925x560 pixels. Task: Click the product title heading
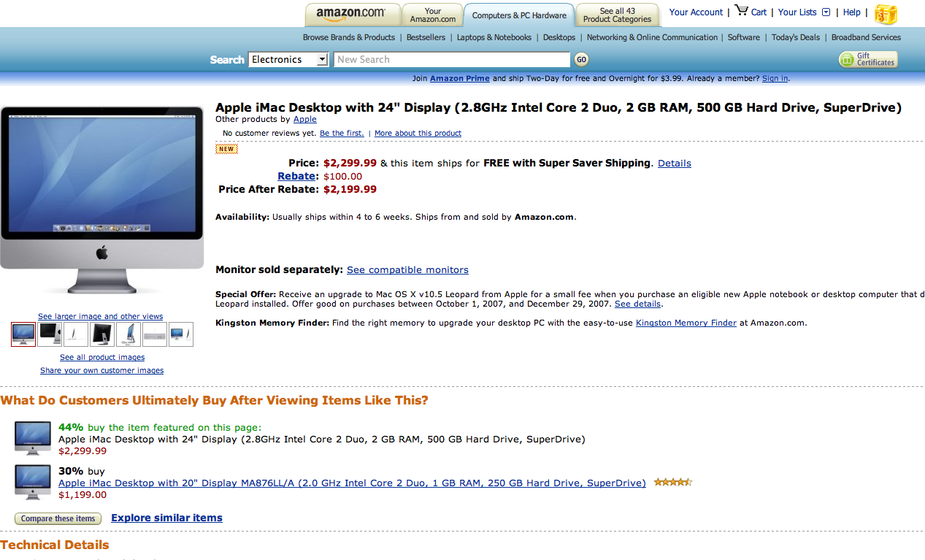pos(559,107)
